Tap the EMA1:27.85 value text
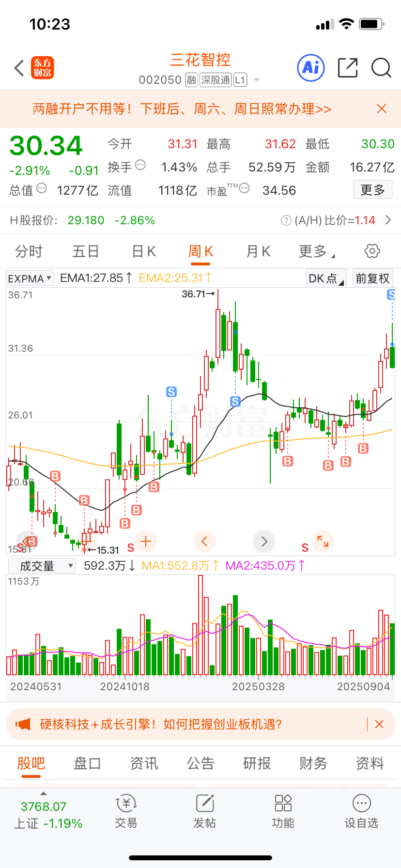The width and height of the screenshot is (401, 868). tap(96, 278)
